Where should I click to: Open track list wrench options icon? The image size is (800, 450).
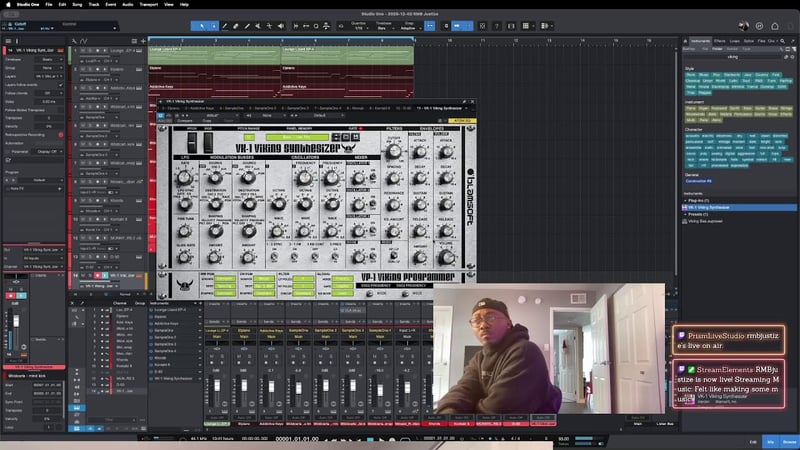pyautogui.click(x=74, y=41)
